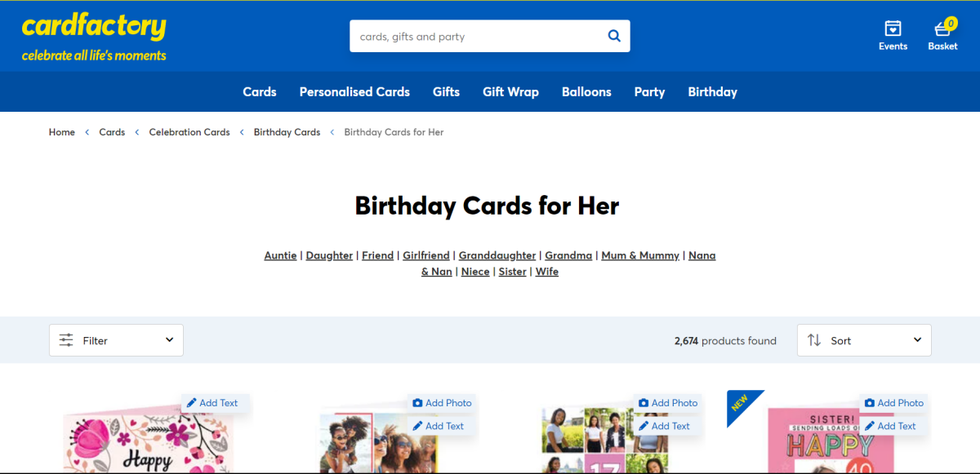The height and width of the screenshot is (474, 980).
Task: Focus the cards, gifts and party search field
Action: coord(478,37)
